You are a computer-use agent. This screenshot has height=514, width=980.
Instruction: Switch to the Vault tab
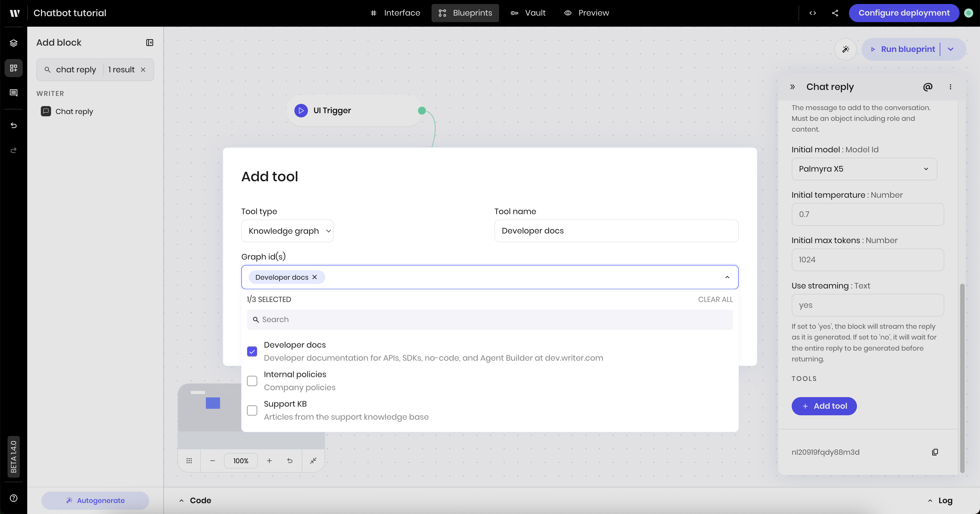coord(528,13)
